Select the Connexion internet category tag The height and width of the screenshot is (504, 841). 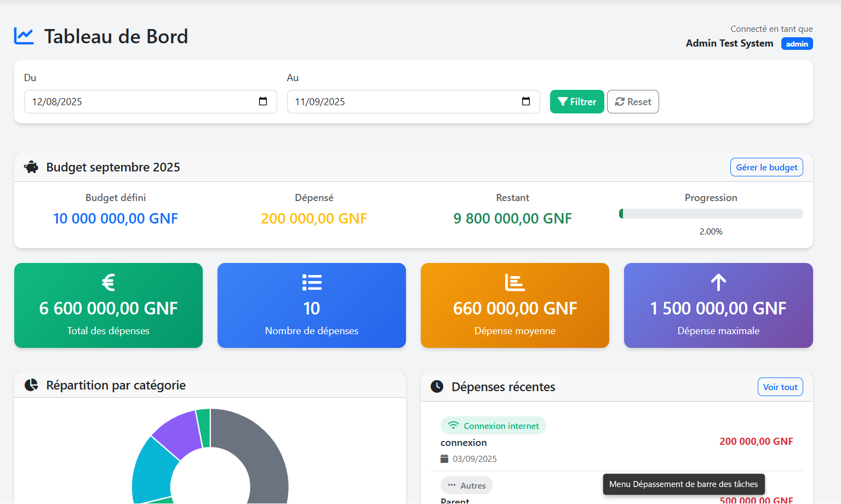point(493,426)
